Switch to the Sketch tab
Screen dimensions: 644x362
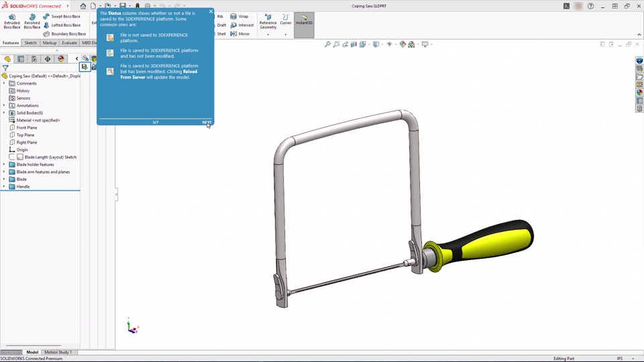(30, 43)
